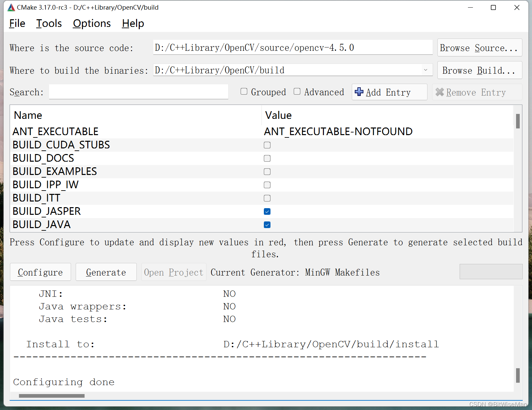Click the progress bar beside Current Generator
The height and width of the screenshot is (410, 532).
pyautogui.click(x=491, y=272)
